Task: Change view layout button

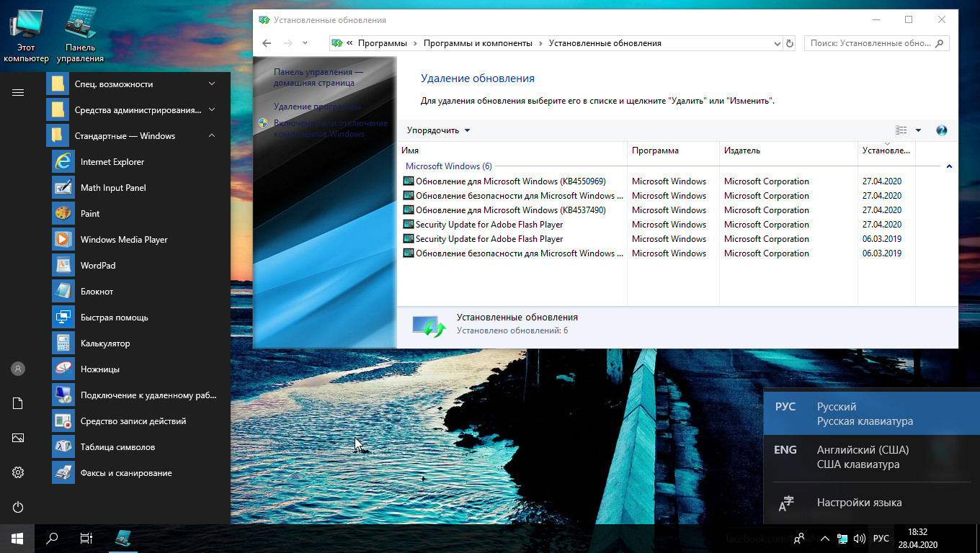Action: [901, 130]
